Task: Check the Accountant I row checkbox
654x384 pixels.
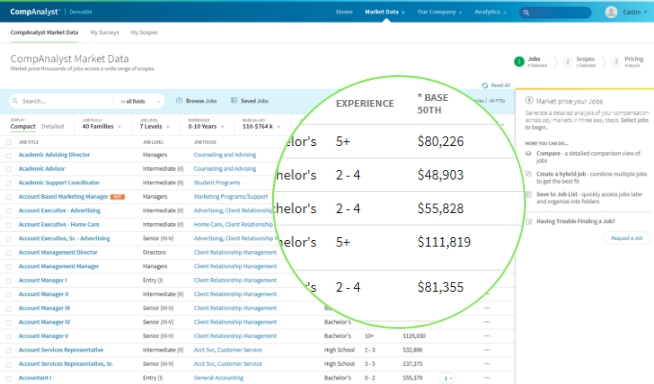Action: click(8, 378)
